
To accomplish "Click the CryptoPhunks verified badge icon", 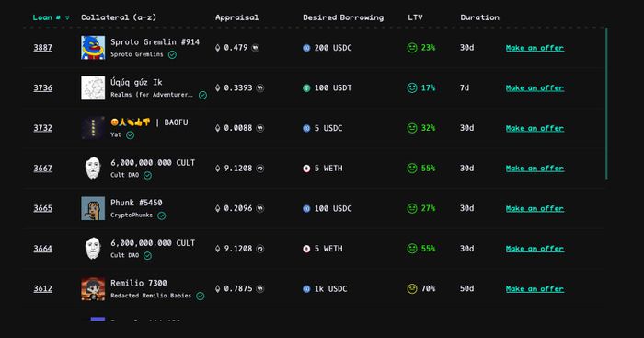I will click(x=162, y=216).
